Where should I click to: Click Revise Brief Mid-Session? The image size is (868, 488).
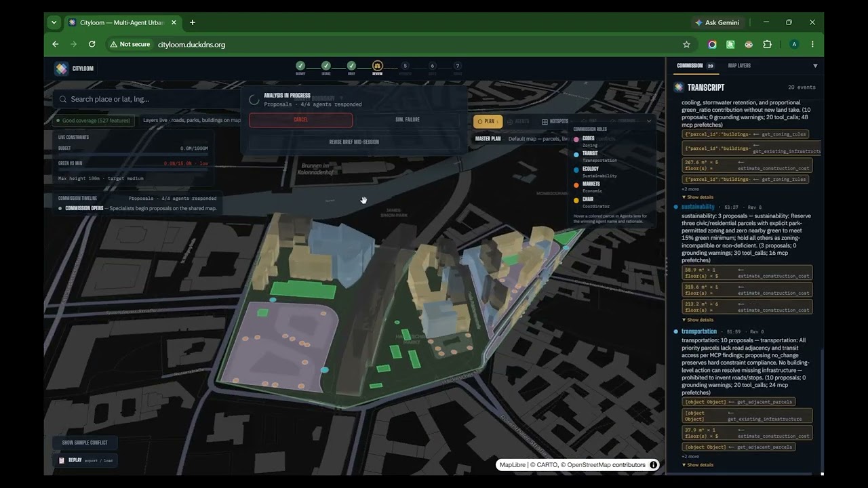click(354, 142)
